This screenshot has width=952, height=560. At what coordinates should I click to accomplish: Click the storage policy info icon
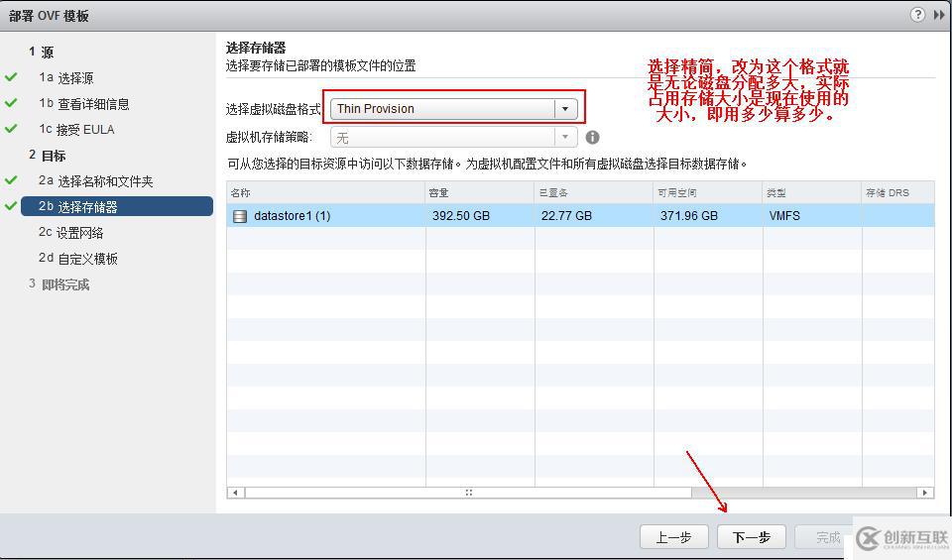(592, 137)
